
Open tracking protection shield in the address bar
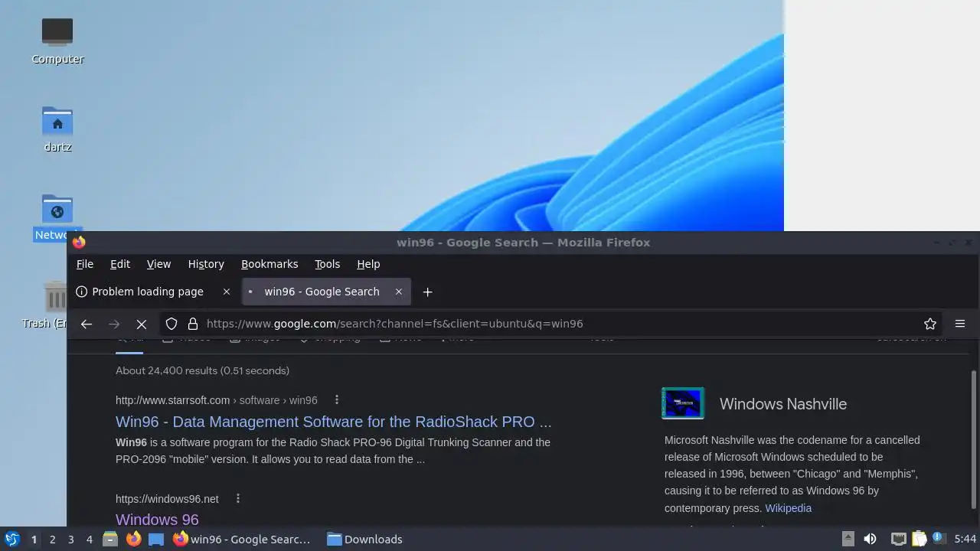171,324
